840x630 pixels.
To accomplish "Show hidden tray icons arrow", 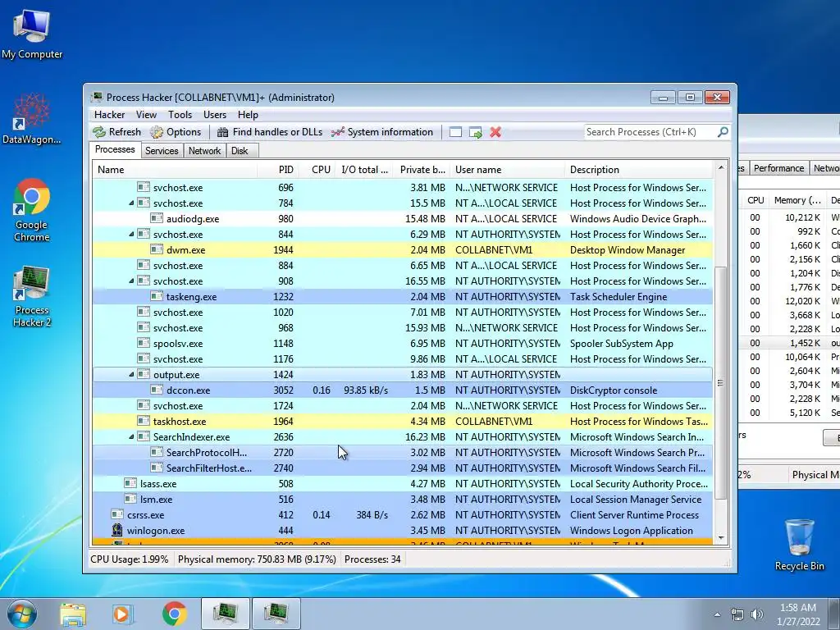I will pos(717,614).
